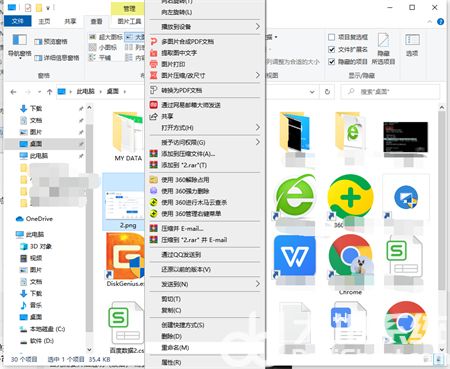Open the 图片工具 ribbon tab
450x369 pixels.
[129, 21]
